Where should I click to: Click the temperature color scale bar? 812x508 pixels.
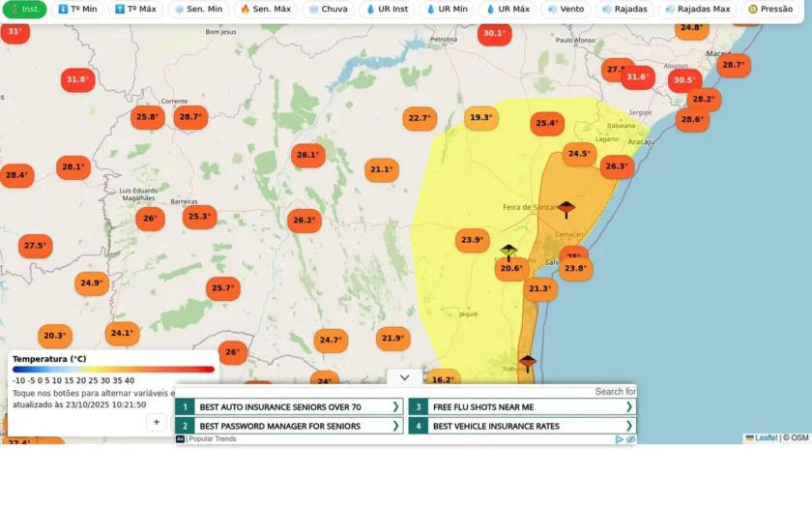113,370
